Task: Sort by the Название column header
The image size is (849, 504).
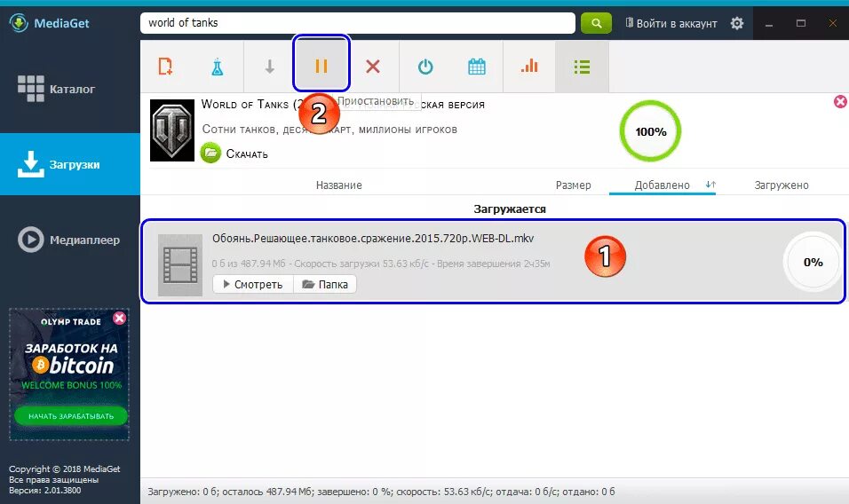Action: 339,185
